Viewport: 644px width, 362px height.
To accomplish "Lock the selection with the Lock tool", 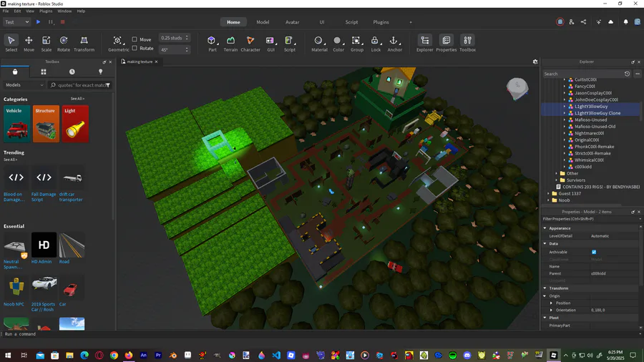I will pos(376,43).
